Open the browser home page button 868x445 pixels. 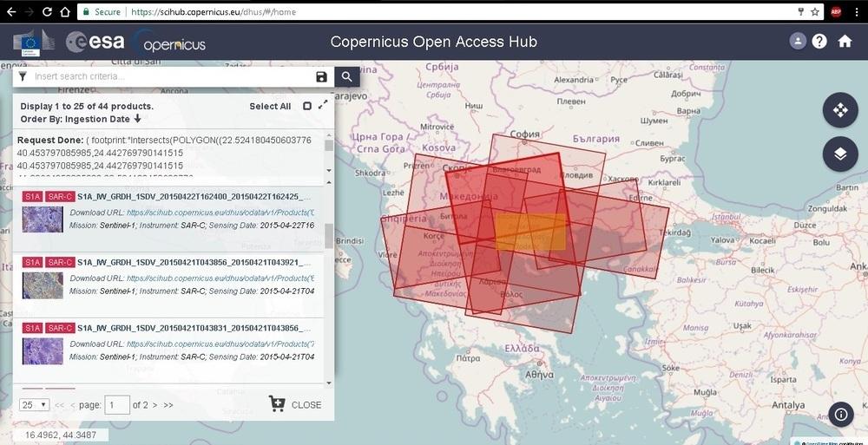point(65,11)
